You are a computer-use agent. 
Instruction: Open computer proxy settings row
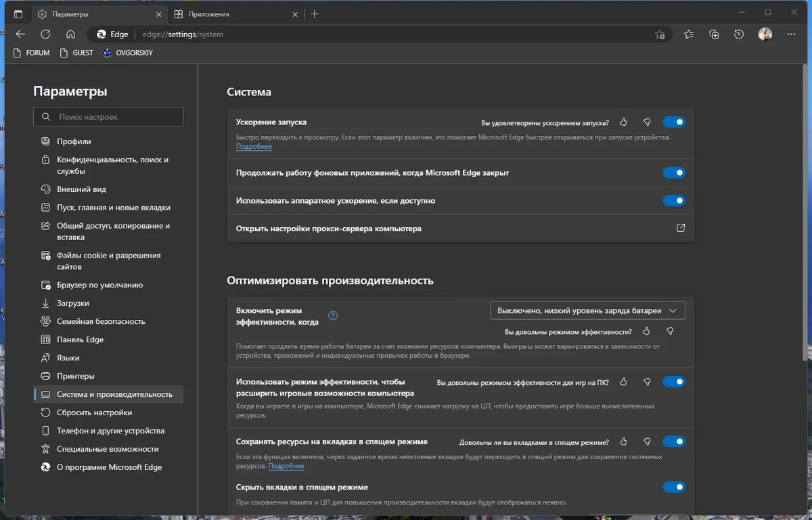pos(461,229)
